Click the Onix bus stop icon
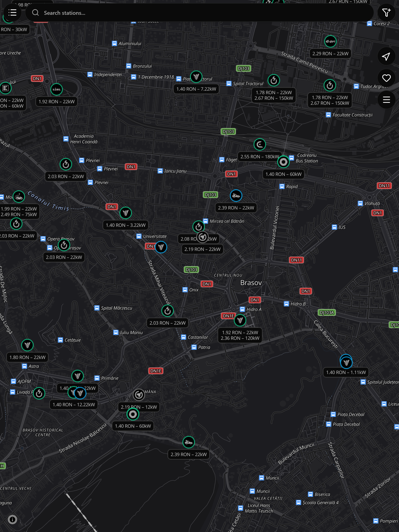This screenshot has height=532, width=399. [185, 290]
